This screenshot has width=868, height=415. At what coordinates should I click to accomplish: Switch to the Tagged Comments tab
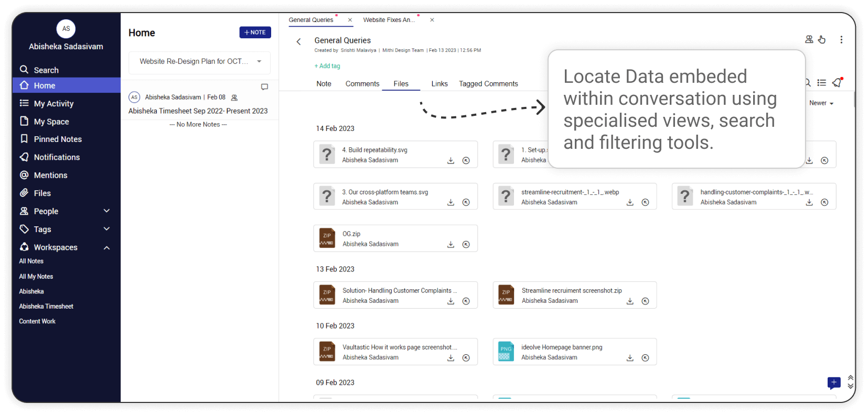[488, 84]
